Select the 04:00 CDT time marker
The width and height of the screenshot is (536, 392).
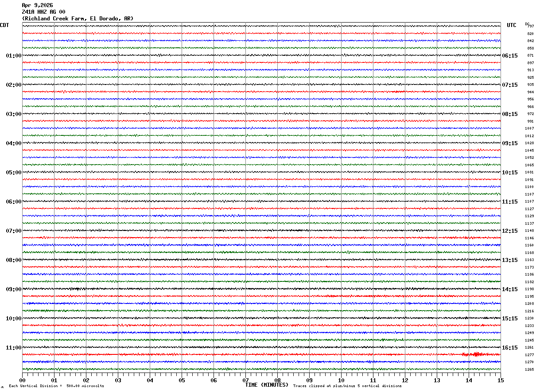pyautogui.click(x=13, y=143)
